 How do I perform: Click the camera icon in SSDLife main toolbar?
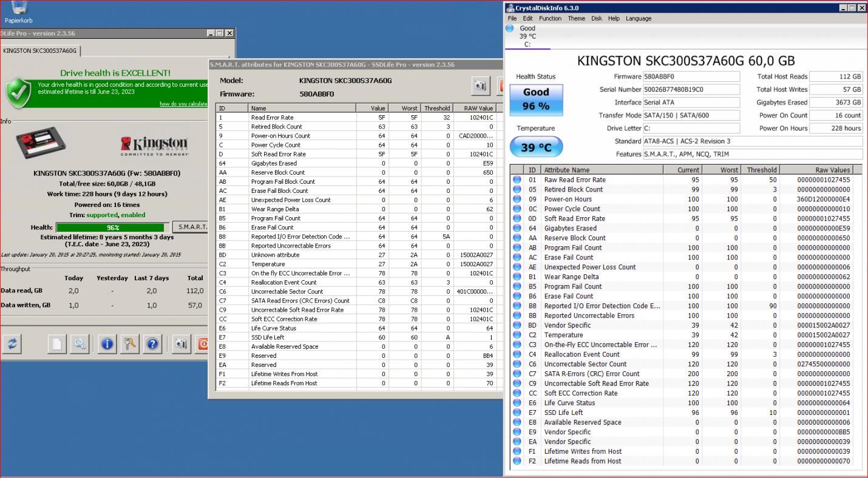click(x=181, y=344)
